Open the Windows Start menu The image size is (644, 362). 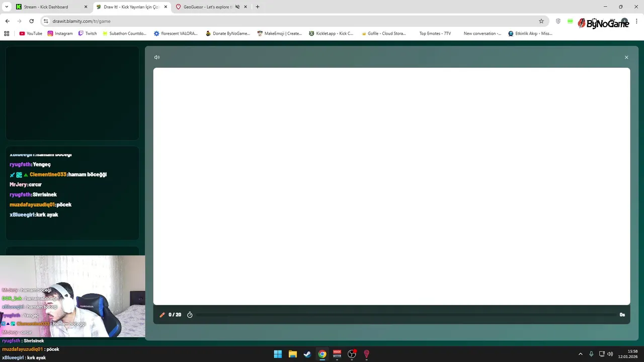[x=278, y=354]
